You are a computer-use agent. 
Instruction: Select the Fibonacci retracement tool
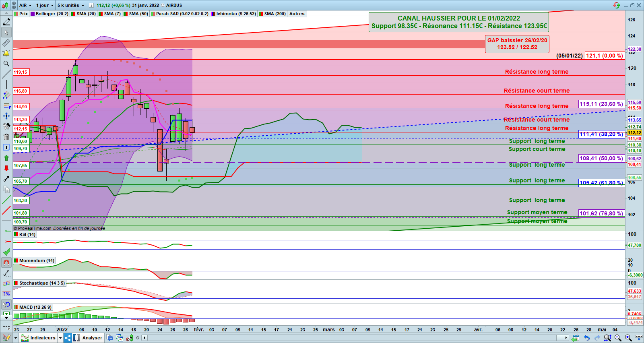pos(6,105)
